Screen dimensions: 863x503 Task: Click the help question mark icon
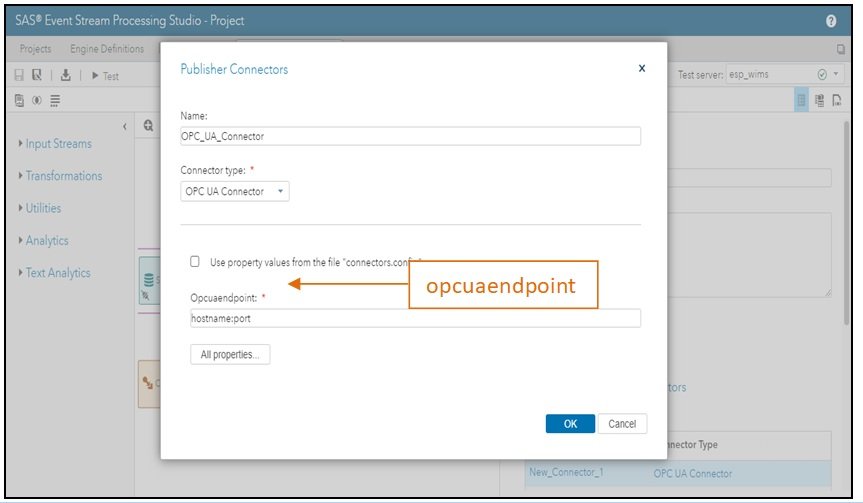point(831,20)
